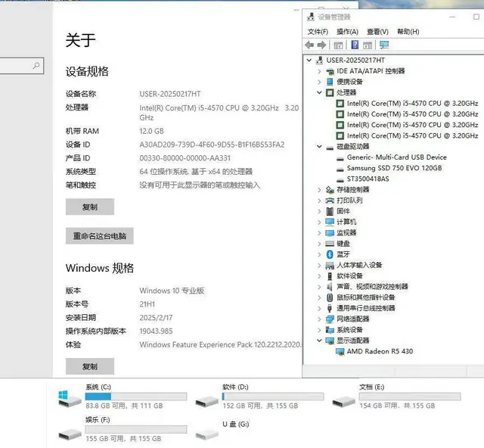
Task: Click the print queues printer icon
Action: click(330, 201)
